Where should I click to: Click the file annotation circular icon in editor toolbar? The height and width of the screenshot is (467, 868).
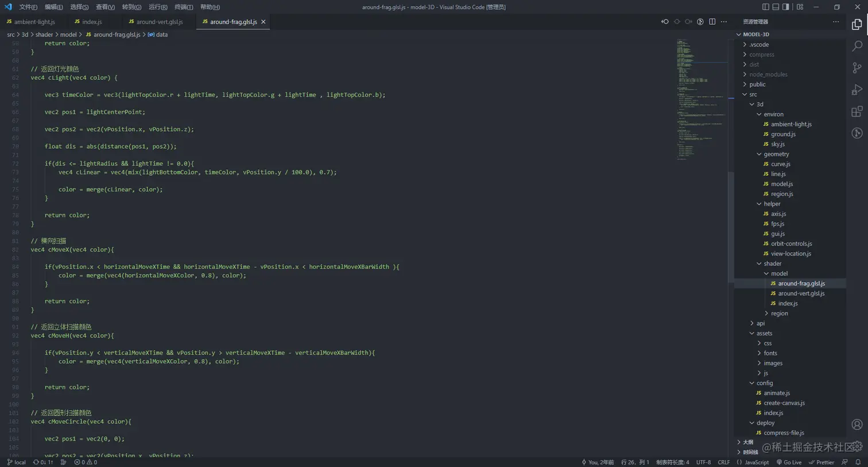click(700, 22)
